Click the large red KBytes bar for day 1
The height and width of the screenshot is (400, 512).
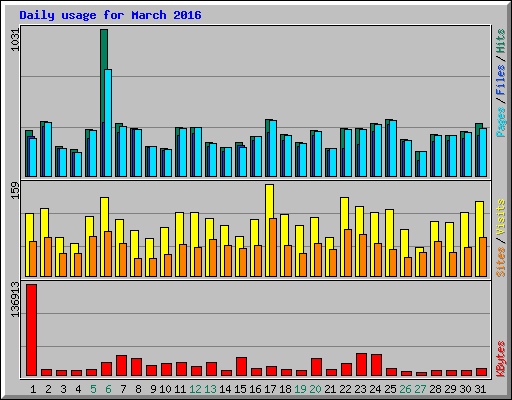coord(31,330)
